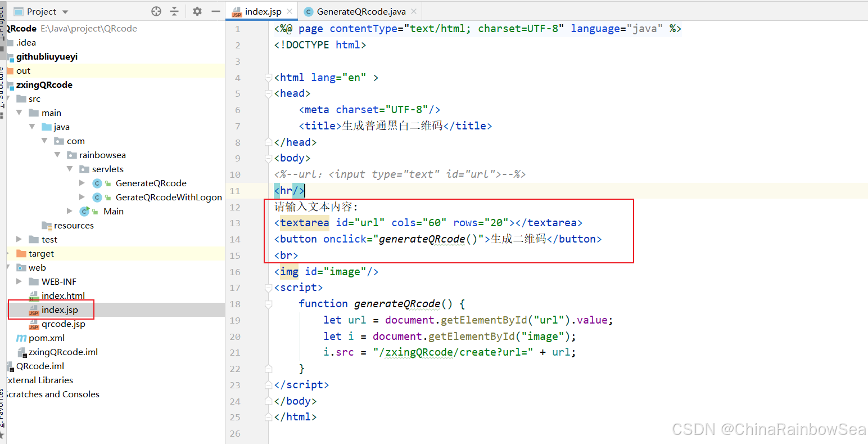Click the runnable class icon beside Main

(85, 212)
